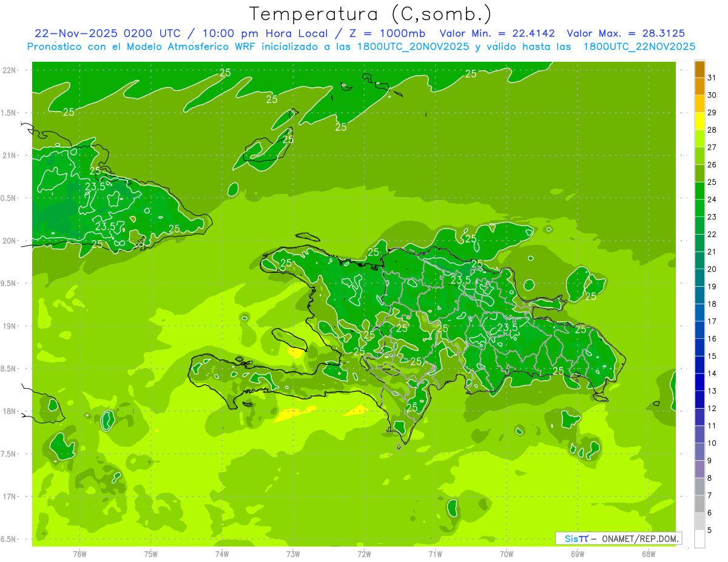Select the '20N' latitude label
Viewport: 728px width, 562px height.
coord(9,241)
